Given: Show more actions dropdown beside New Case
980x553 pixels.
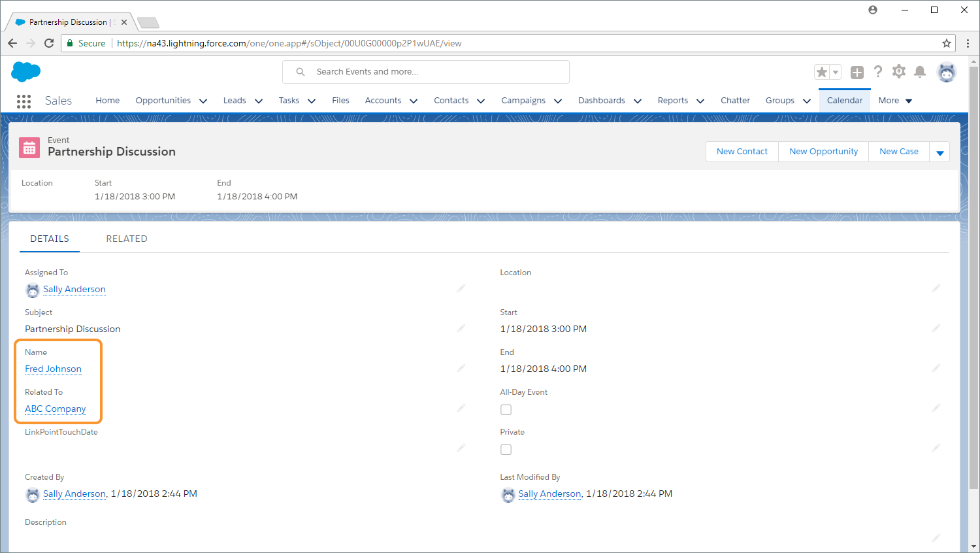Looking at the screenshot, I should click(939, 152).
